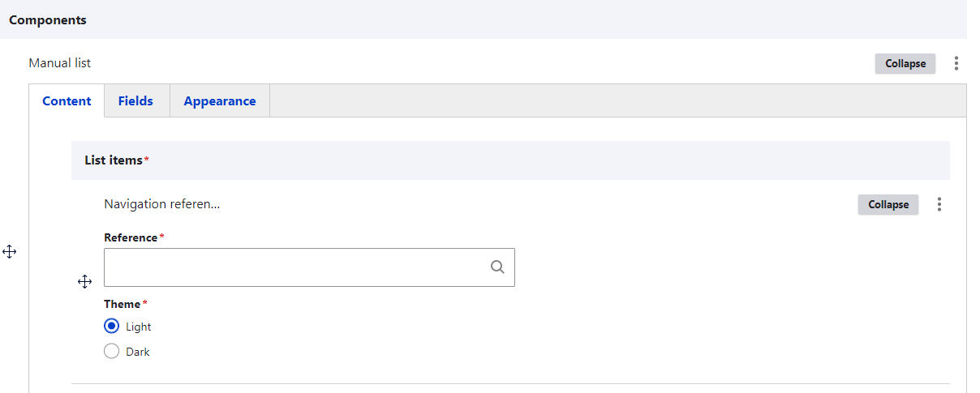Click the search magnifier in the Reference field
980x393 pixels.
point(497,267)
